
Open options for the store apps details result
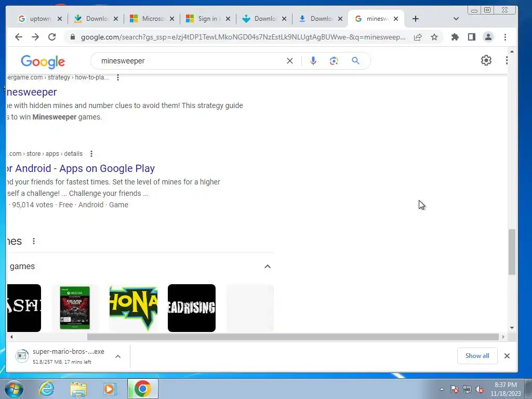coord(91,154)
